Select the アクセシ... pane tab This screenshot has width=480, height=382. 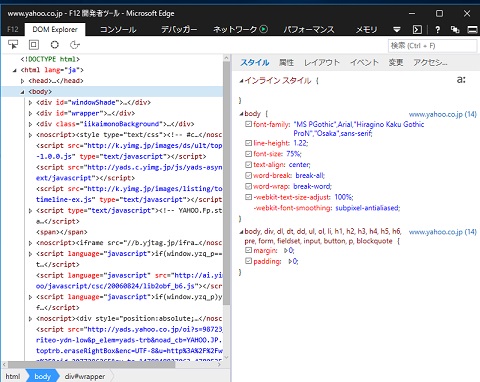click(x=430, y=62)
